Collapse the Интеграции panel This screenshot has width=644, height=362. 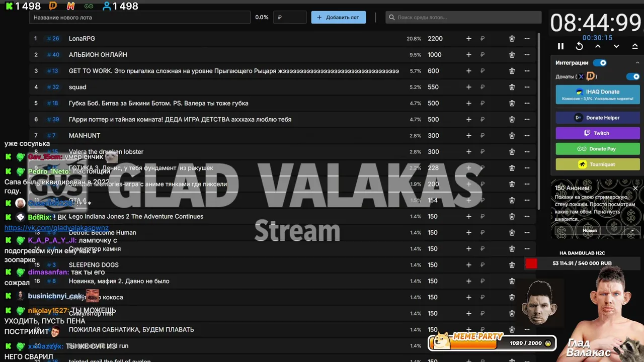click(638, 63)
